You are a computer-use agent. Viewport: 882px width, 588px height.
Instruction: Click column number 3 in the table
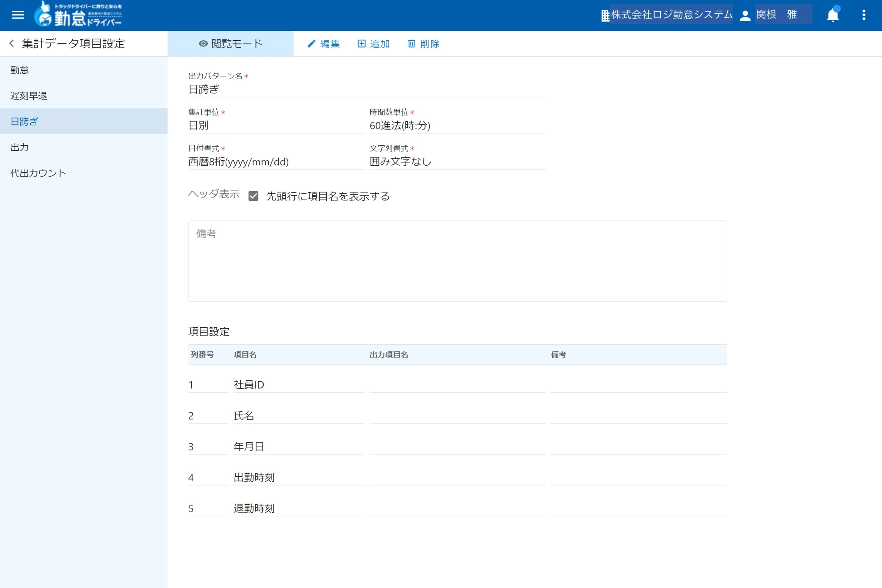[x=208, y=447]
